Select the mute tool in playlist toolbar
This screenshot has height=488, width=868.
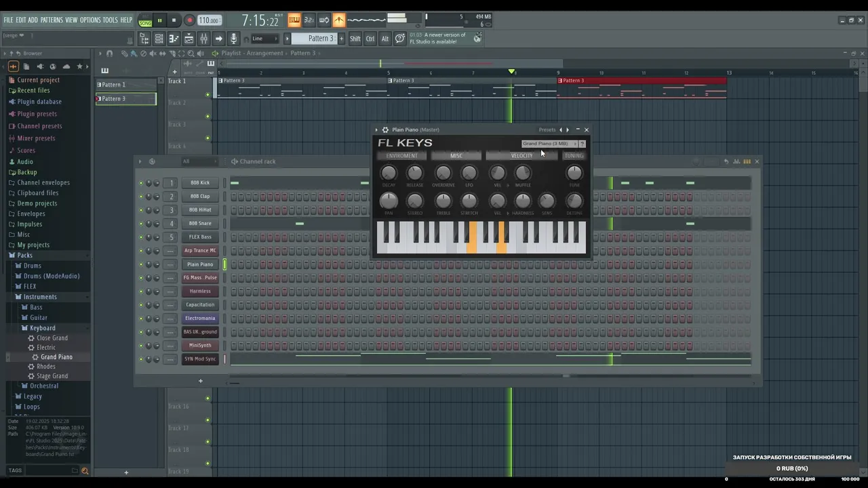(x=153, y=53)
